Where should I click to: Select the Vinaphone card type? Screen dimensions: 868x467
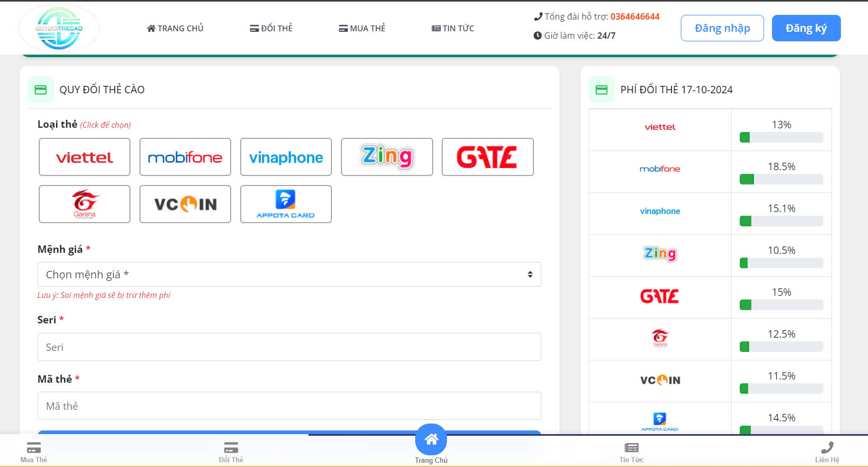tap(286, 157)
